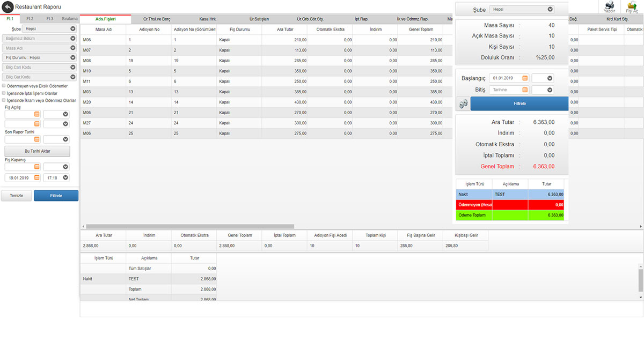Click the gear icon beside the summary Filtrele button
Image resolution: width=644 pixels, height=350 pixels.
click(x=462, y=103)
